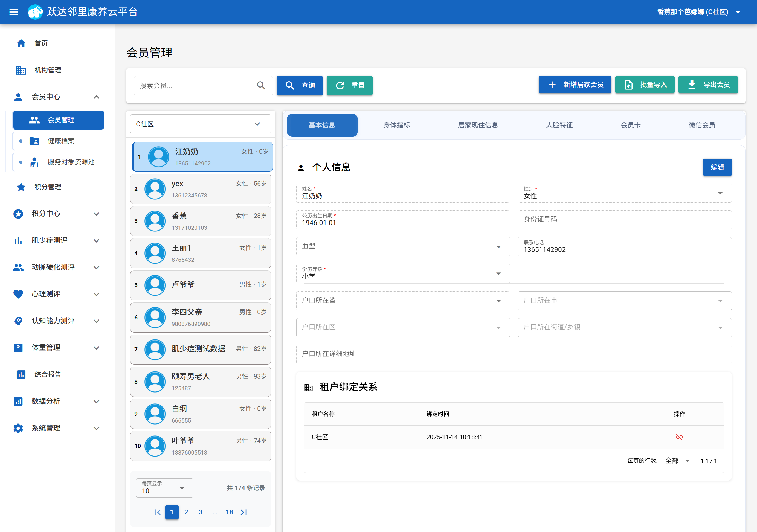Toggle the hamburger navigation menu

(x=14, y=12)
